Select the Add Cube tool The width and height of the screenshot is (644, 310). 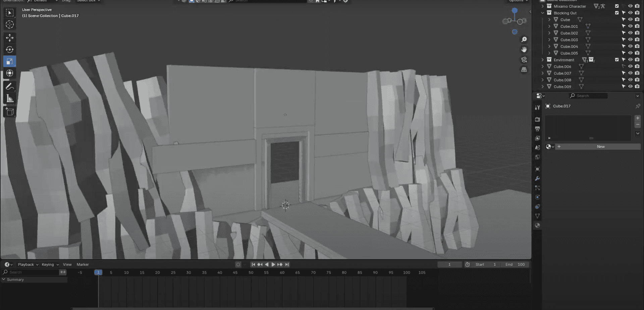tap(10, 112)
